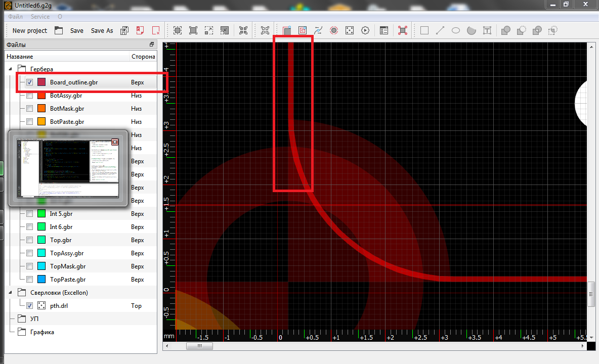Check the BotMask.gbr checkbox
599x364 pixels.
click(x=29, y=109)
